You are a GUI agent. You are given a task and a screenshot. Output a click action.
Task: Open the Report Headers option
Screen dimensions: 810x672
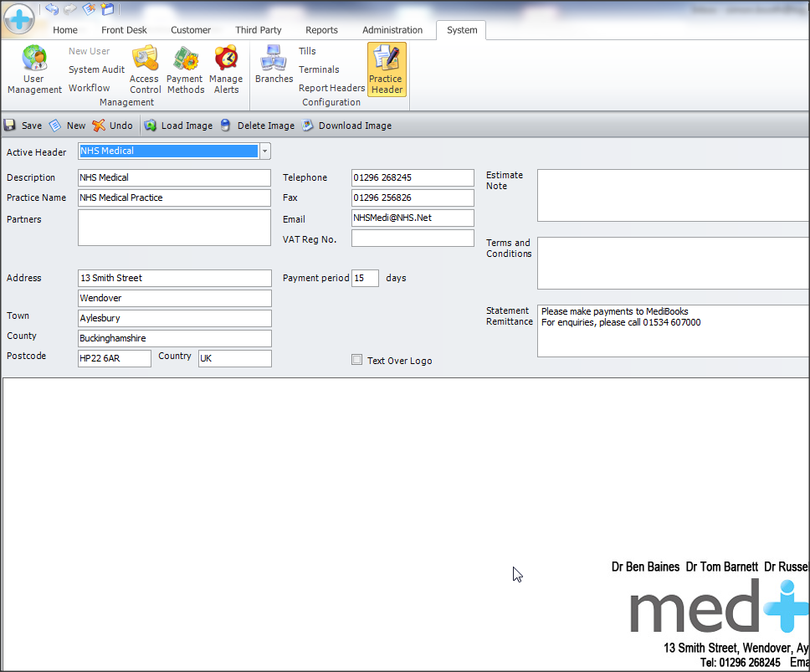331,88
